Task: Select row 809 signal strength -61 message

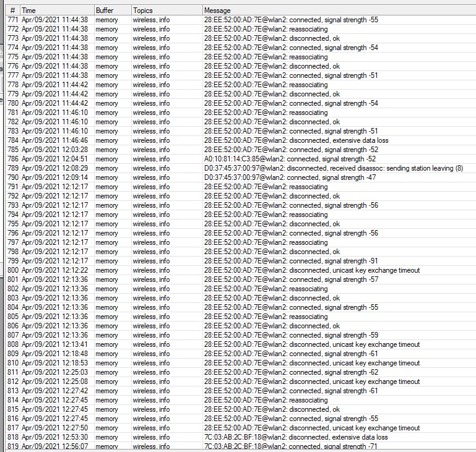Action: [x=291, y=354]
